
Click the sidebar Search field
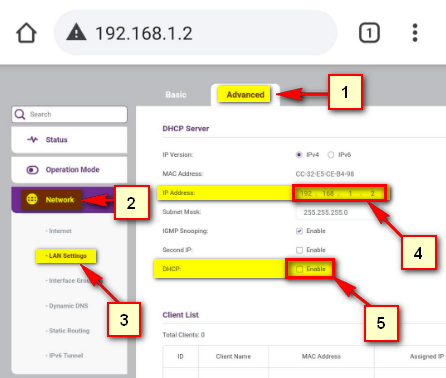click(x=69, y=114)
